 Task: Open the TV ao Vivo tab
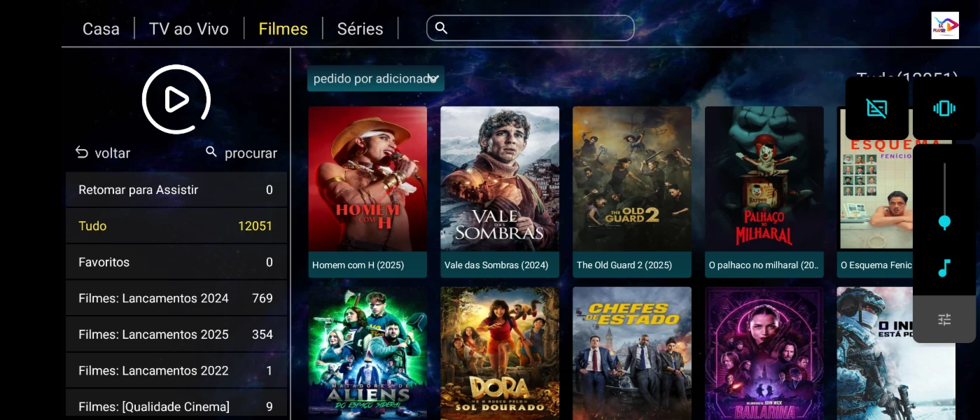click(189, 29)
